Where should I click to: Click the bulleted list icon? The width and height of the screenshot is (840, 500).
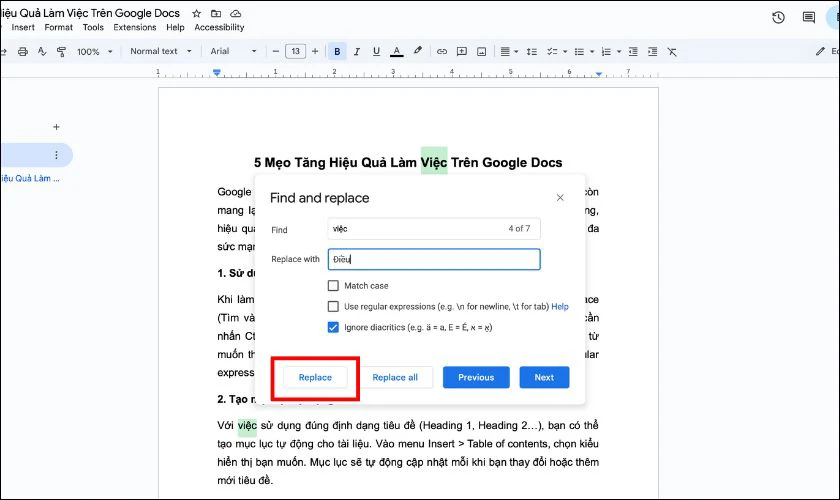(x=579, y=51)
